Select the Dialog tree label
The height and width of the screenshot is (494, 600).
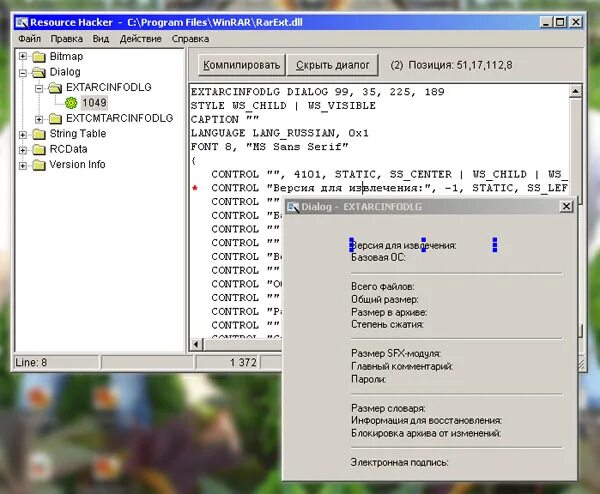pos(65,72)
